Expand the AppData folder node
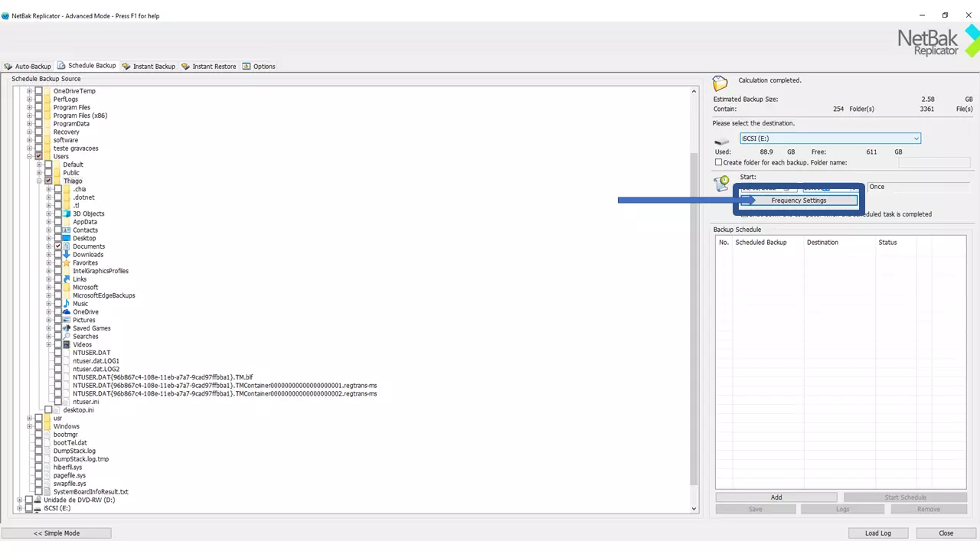 [49, 222]
